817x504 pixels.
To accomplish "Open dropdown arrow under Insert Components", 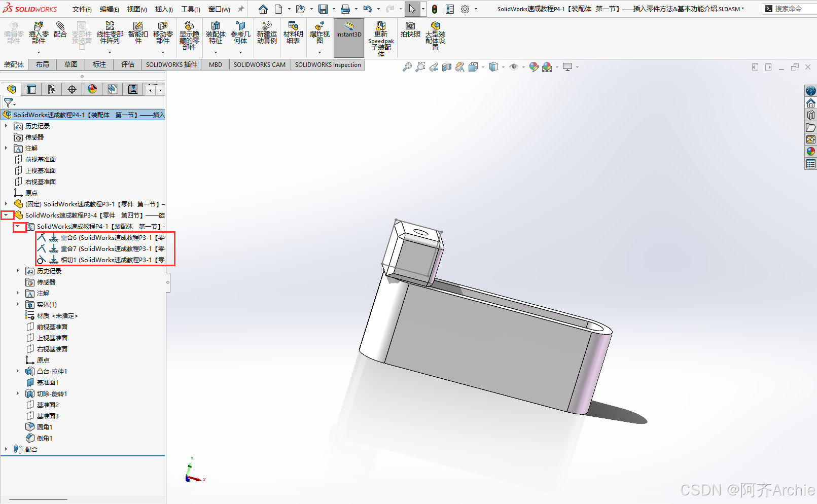I will 39,52.
